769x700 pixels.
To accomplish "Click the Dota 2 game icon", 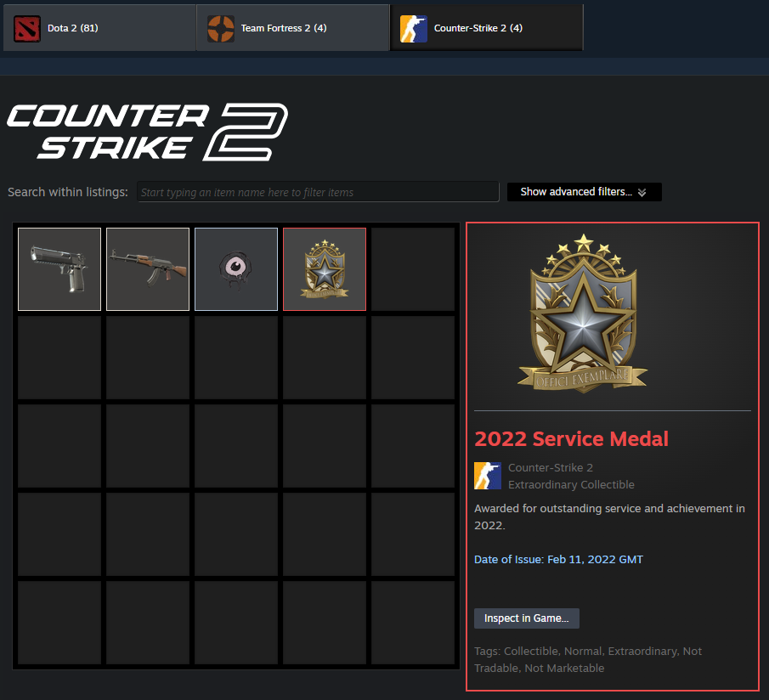I will click(27, 28).
